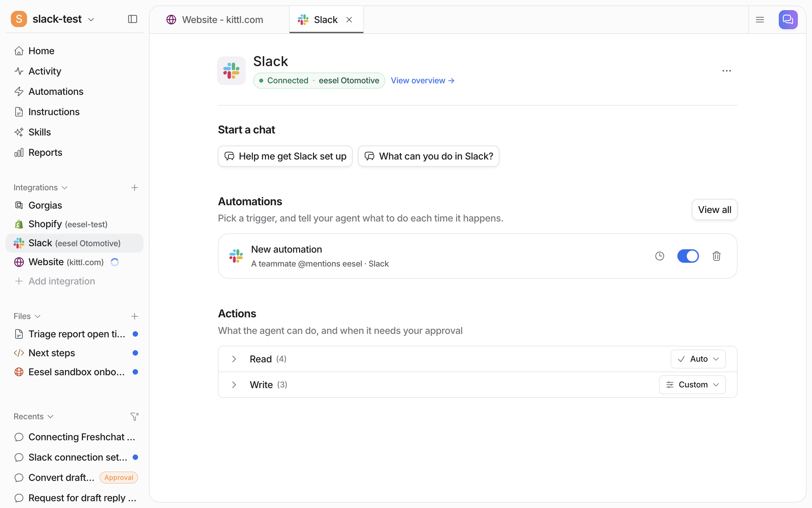Click View all automations button
The width and height of the screenshot is (812, 508).
pyautogui.click(x=715, y=210)
